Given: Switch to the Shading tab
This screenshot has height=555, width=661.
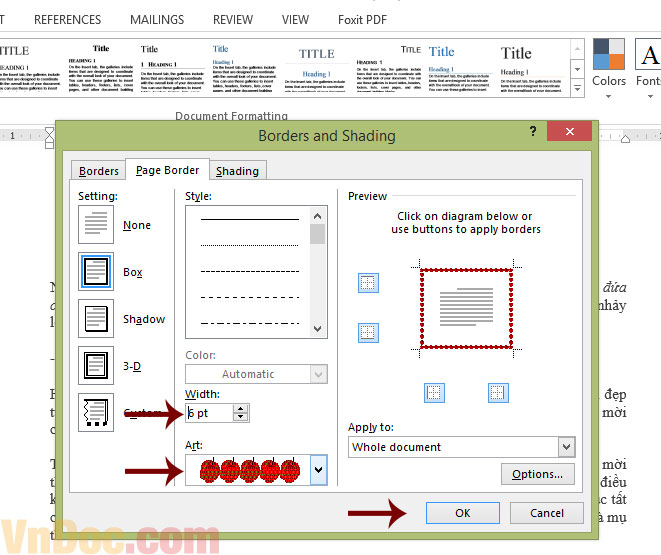Looking at the screenshot, I should [x=237, y=171].
